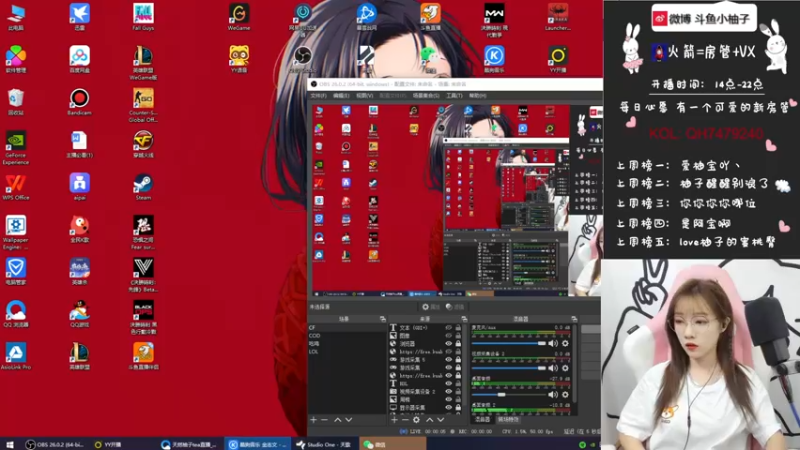The height and width of the screenshot is (450, 800).
Task: Toggle lock on the 显示器采集 source
Action: point(458,408)
